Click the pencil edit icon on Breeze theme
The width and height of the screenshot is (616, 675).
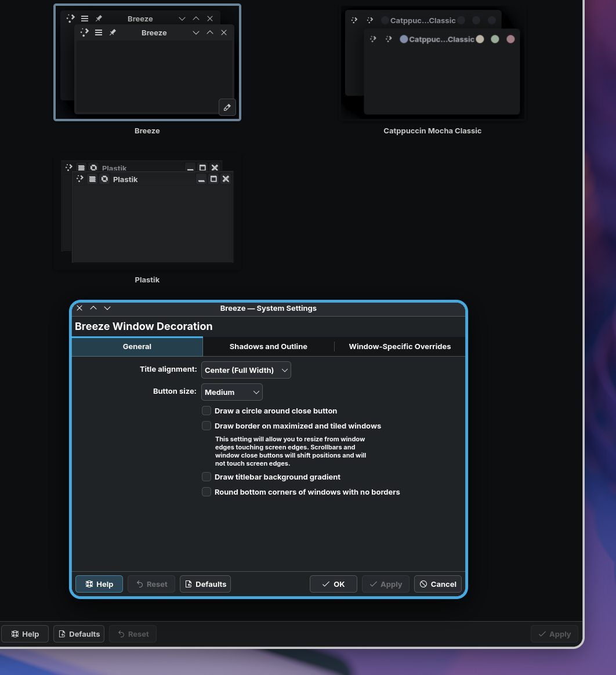click(227, 108)
